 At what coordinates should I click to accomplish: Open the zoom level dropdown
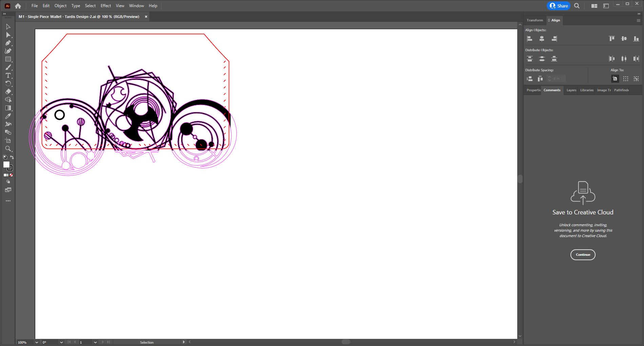(37, 342)
